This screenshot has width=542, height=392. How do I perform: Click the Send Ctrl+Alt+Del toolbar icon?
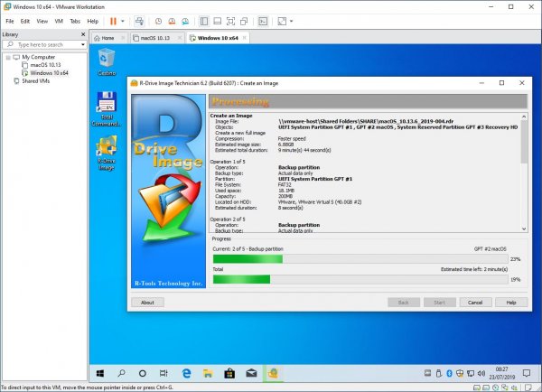(139, 22)
